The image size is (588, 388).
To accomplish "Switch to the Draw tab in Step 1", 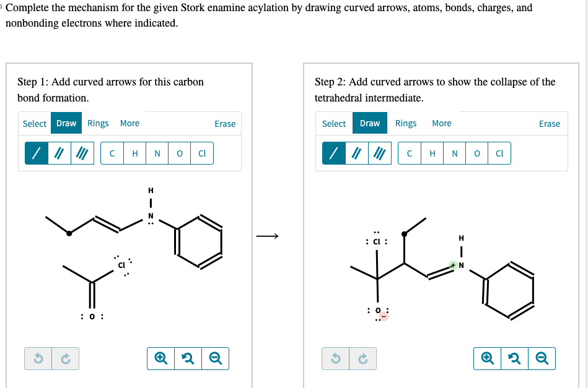I will click(66, 123).
